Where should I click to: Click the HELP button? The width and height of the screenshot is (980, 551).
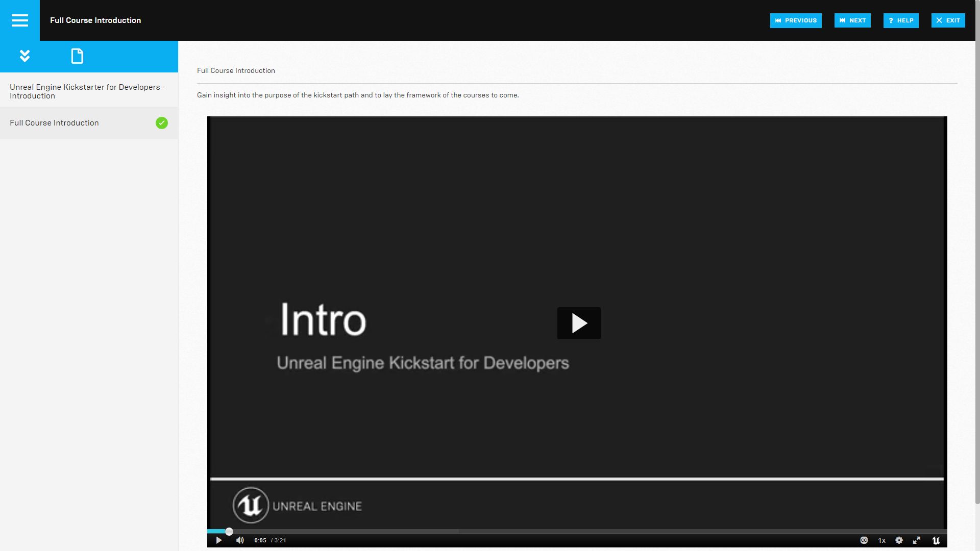(x=901, y=20)
